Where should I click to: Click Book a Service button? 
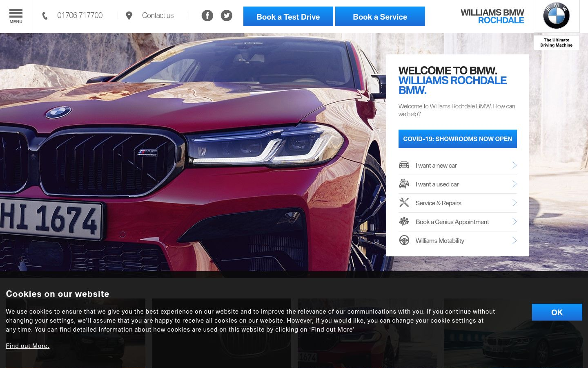pos(380,16)
